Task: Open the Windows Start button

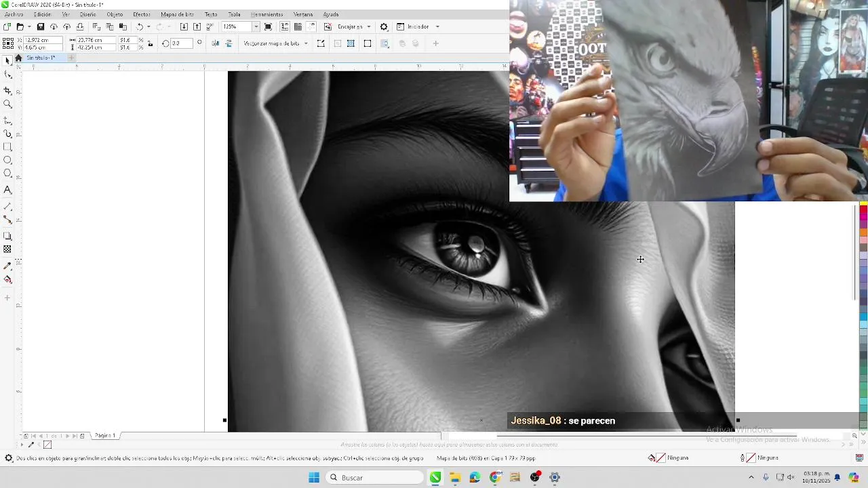Action: (x=314, y=478)
